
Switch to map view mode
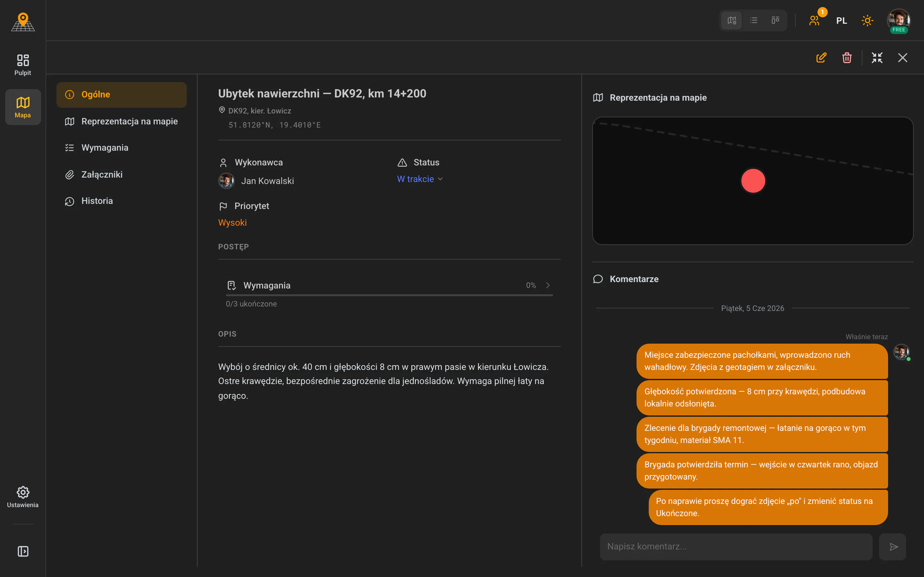click(732, 21)
